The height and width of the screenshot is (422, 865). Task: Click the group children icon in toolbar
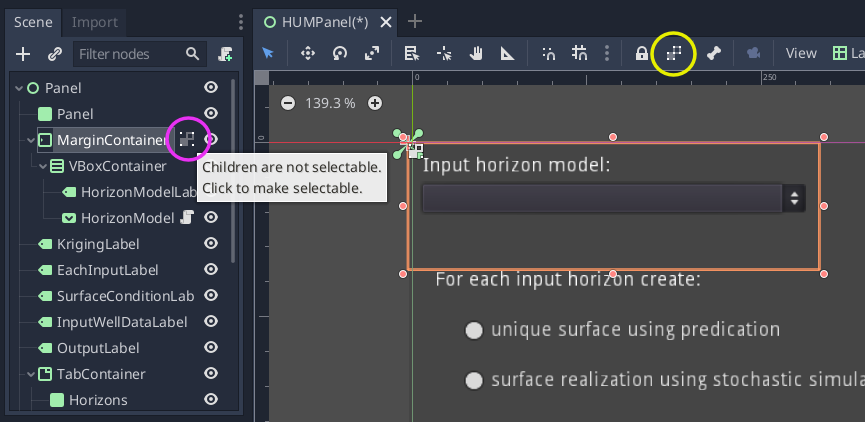coord(673,54)
